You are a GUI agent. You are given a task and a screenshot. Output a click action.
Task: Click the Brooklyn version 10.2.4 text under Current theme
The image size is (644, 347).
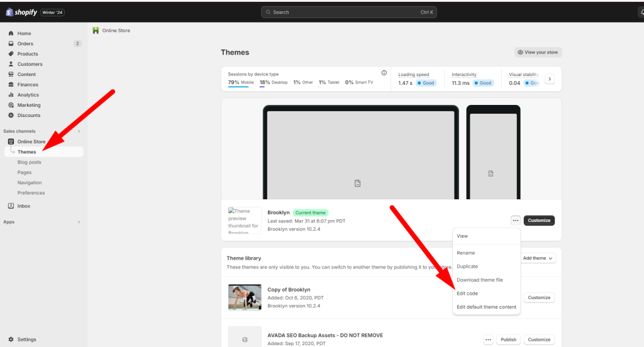(294, 229)
